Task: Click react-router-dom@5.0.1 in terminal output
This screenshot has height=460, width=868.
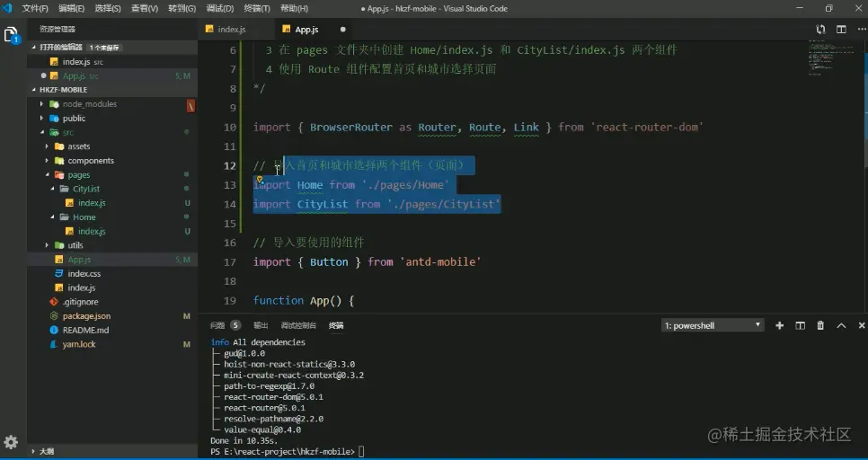Action: click(x=273, y=397)
